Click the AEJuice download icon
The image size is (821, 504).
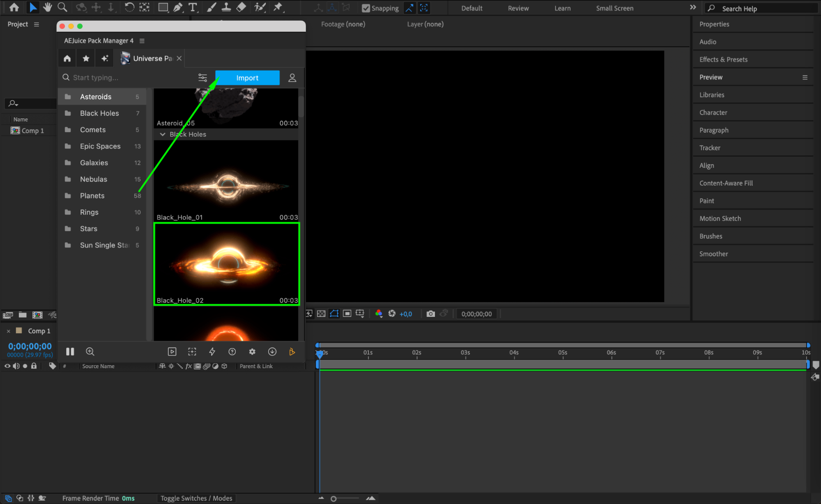point(272,352)
